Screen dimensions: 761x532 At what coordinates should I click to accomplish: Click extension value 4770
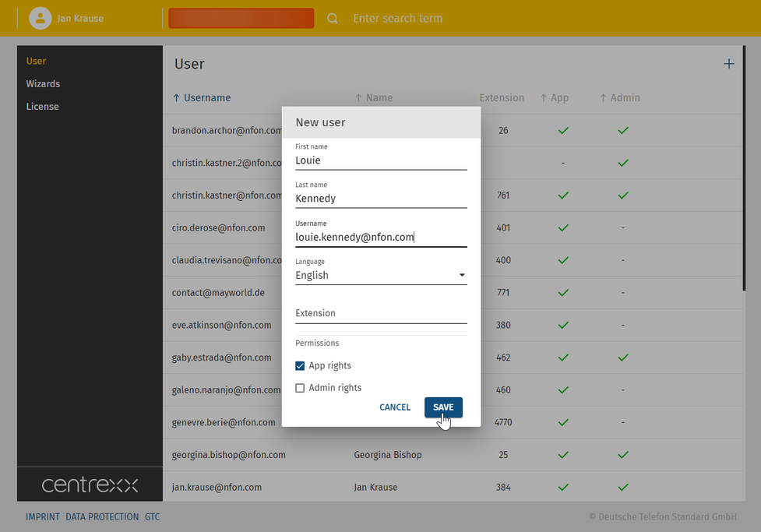coord(503,422)
